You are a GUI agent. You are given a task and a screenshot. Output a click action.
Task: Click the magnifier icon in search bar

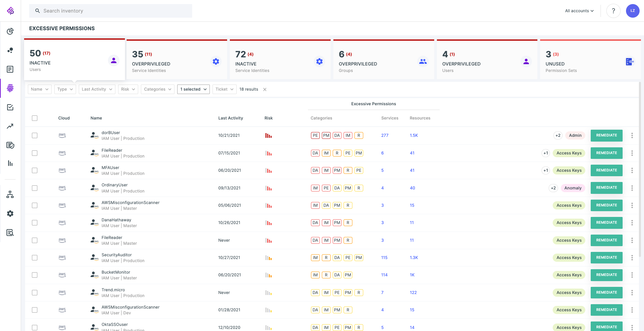click(x=38, y=11)
